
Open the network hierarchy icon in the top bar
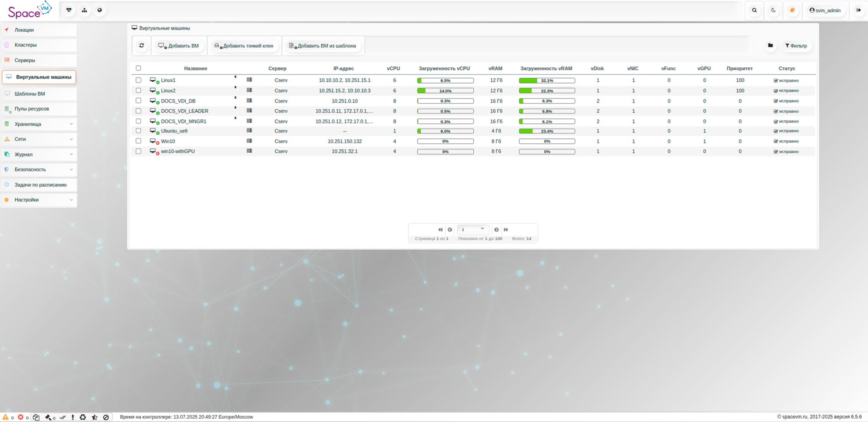coord(84,10)
